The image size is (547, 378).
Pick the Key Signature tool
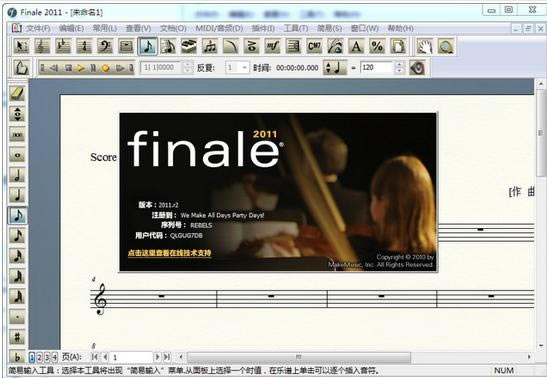[x=63, y=46]
